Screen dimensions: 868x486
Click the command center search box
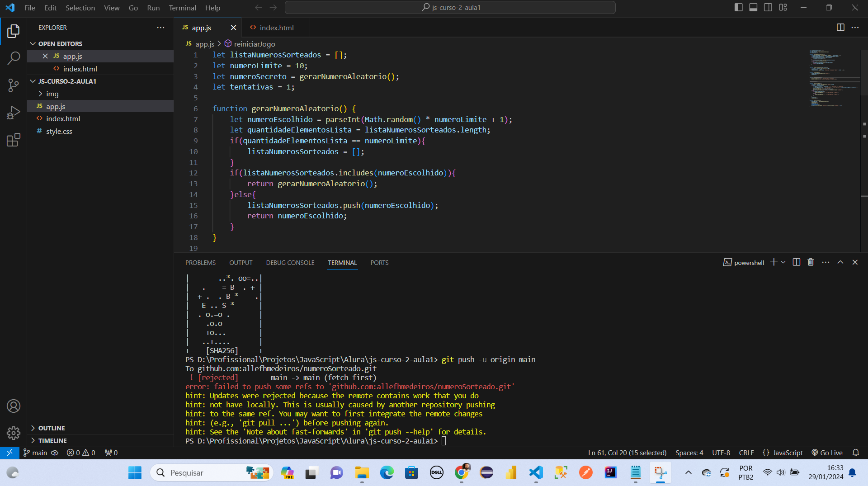[450, 7]
